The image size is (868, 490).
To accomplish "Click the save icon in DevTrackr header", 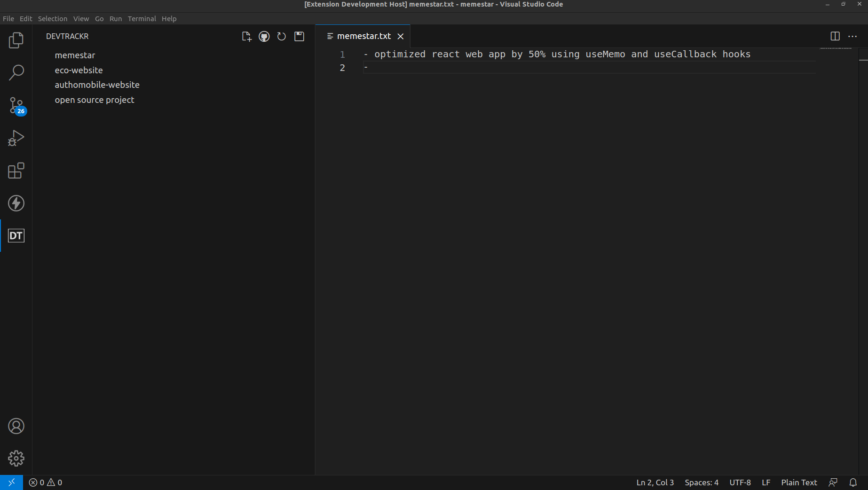I will [x=300, y=37].
